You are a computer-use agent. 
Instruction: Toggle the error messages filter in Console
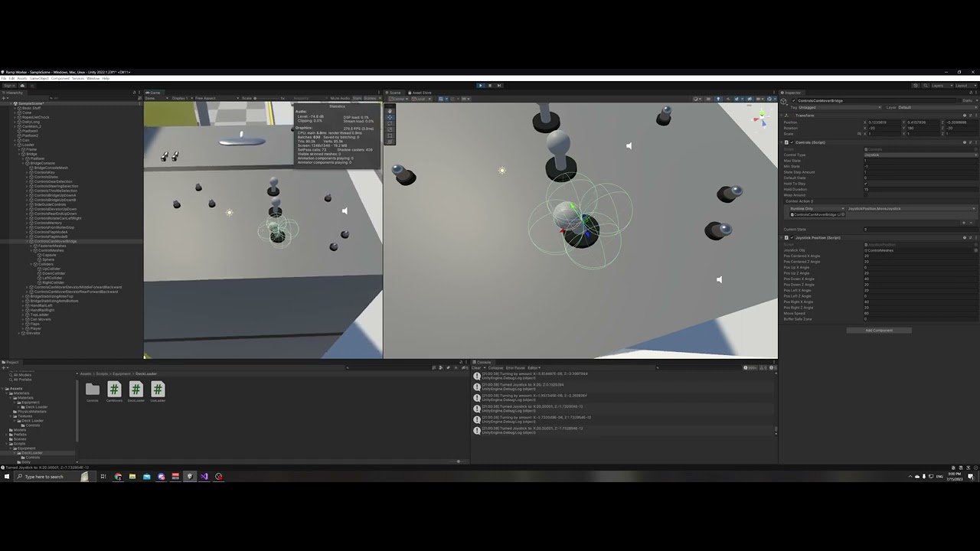[x=772, y=367]
